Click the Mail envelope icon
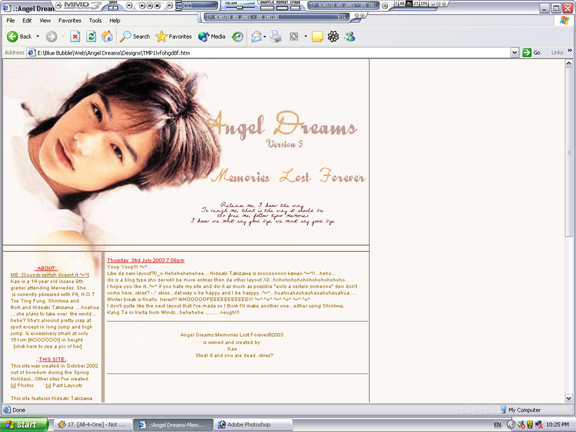576x432 pixels. 256,36
